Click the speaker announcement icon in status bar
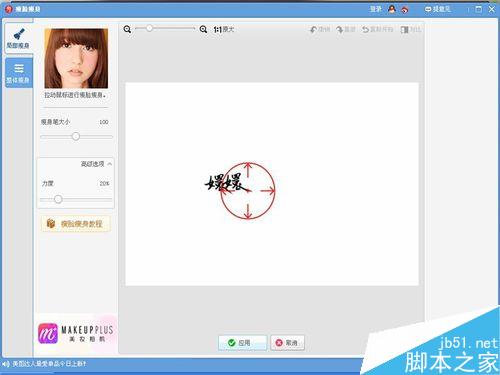Image resolution: width=500 pixels, height=375 pixels. point(6,364)
